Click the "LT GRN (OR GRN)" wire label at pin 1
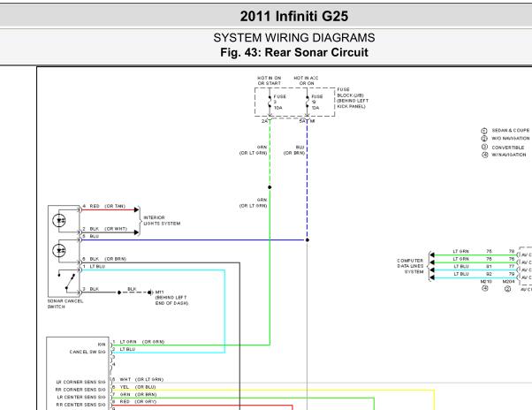This screenshot has height=410, width=532. (142, 342)
